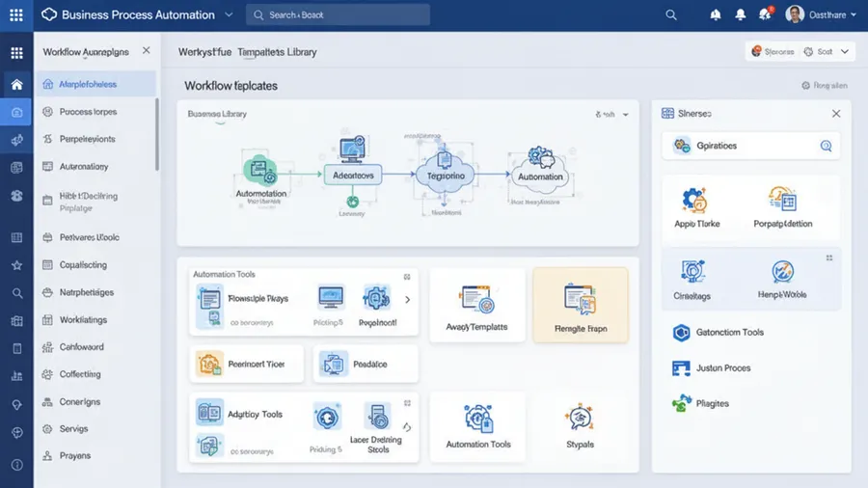Open the first bell notifications icon

click(x=716, y=14)
